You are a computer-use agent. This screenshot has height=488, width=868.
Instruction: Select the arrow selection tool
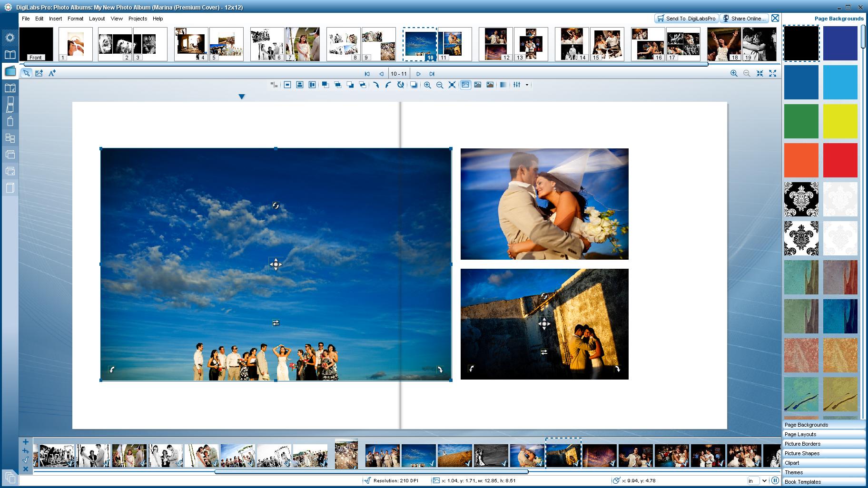[26, 73]
